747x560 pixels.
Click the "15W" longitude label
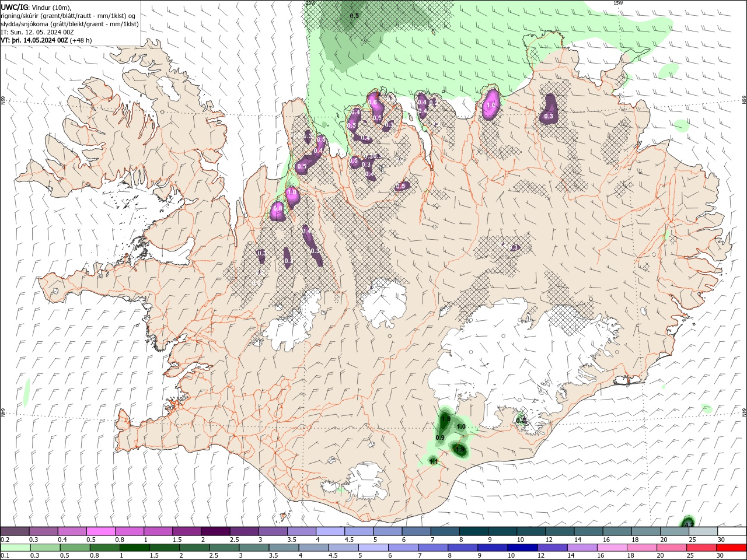pyautogui.click(x=618, y=3)
